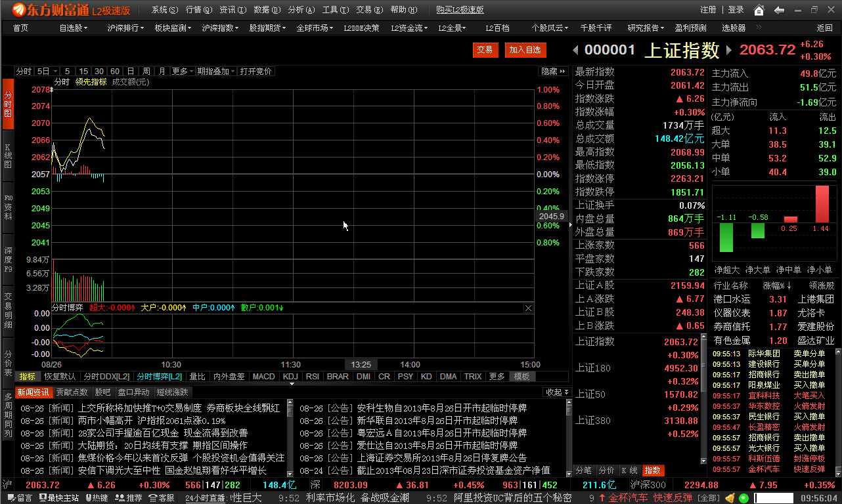
Task: Click the message input field in the status bar
Action: click(774, 497)
